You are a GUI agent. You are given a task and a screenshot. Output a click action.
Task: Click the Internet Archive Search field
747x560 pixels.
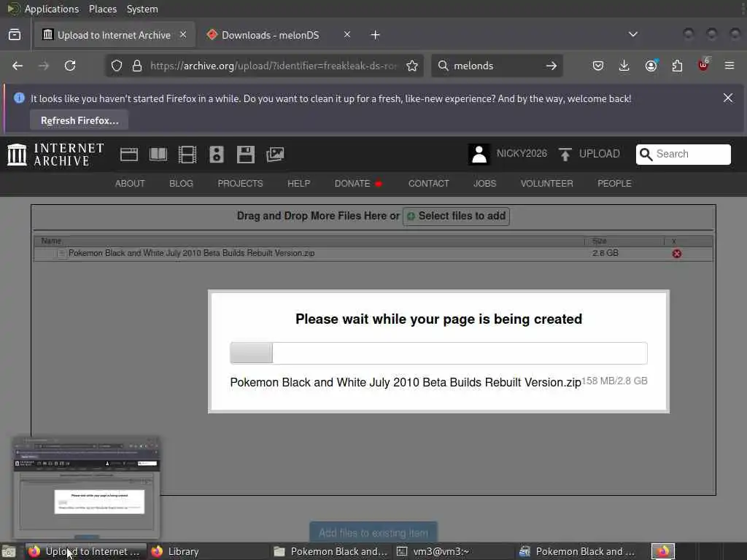coord(683,155)
